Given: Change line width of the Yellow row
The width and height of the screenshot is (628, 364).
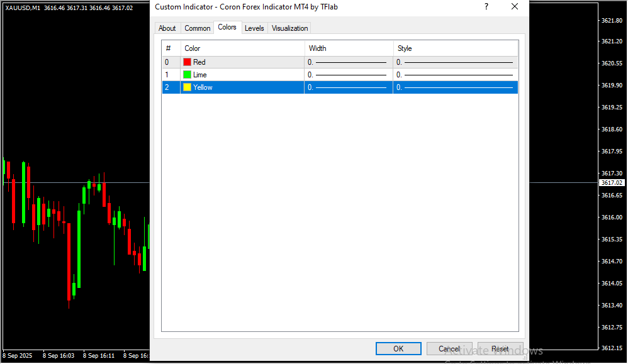Looking at the screenshot, I should [349, 87].
